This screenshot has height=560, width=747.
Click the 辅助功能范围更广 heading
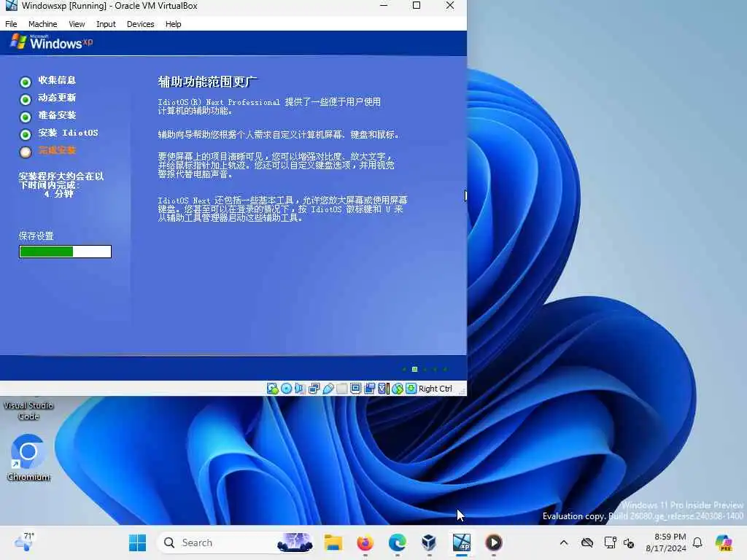click(207, 82)
